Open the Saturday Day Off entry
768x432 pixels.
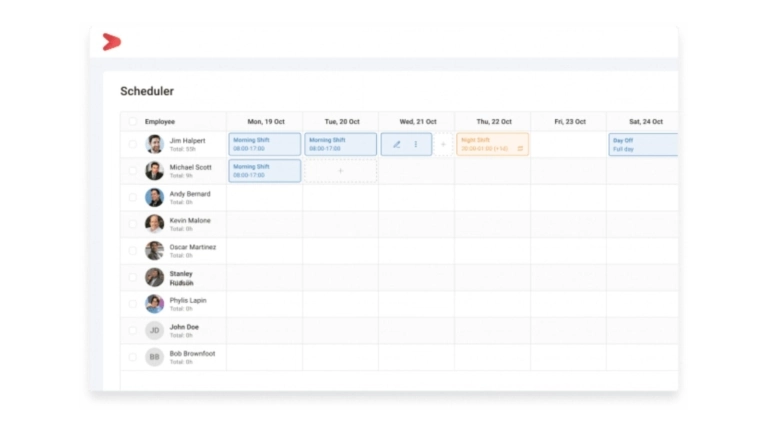[x=642, y=144]
